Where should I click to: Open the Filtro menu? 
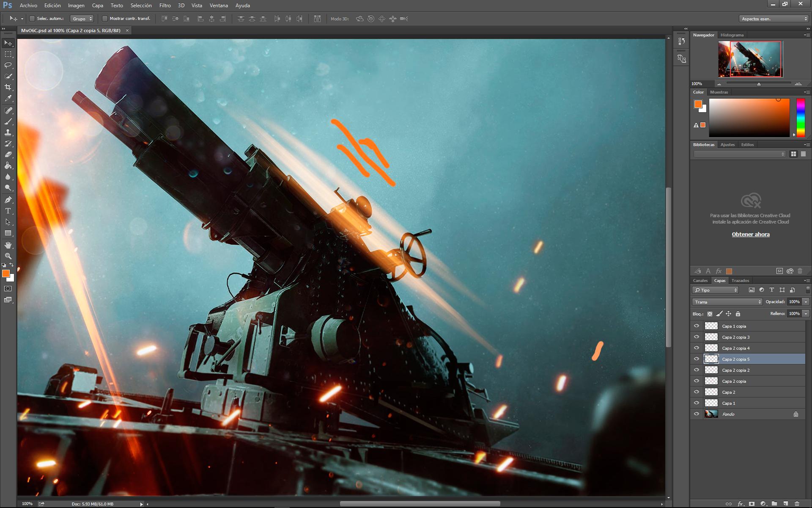click(165, 6)
